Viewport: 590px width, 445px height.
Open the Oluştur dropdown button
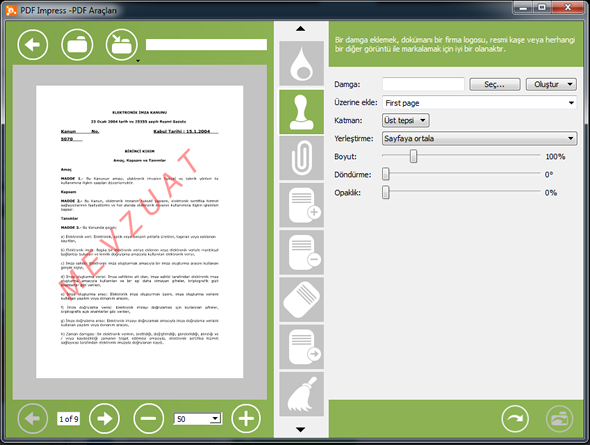point(551,84)
